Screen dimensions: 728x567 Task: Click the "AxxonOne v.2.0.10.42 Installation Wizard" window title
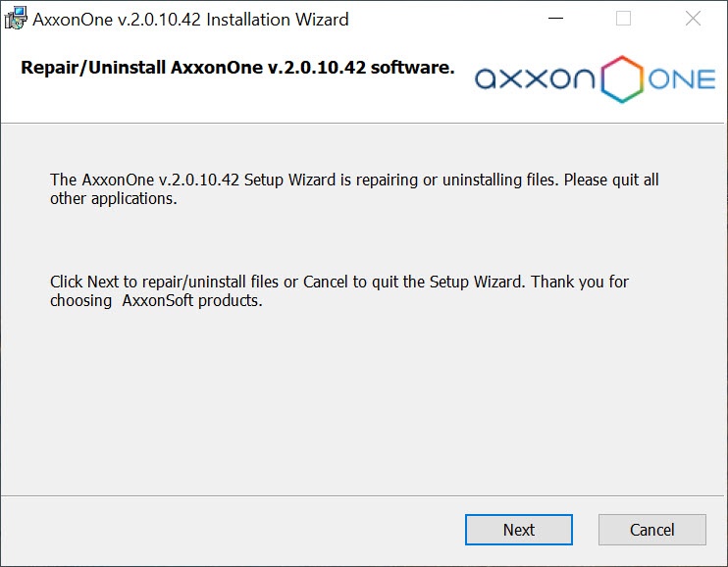[190, 19]
